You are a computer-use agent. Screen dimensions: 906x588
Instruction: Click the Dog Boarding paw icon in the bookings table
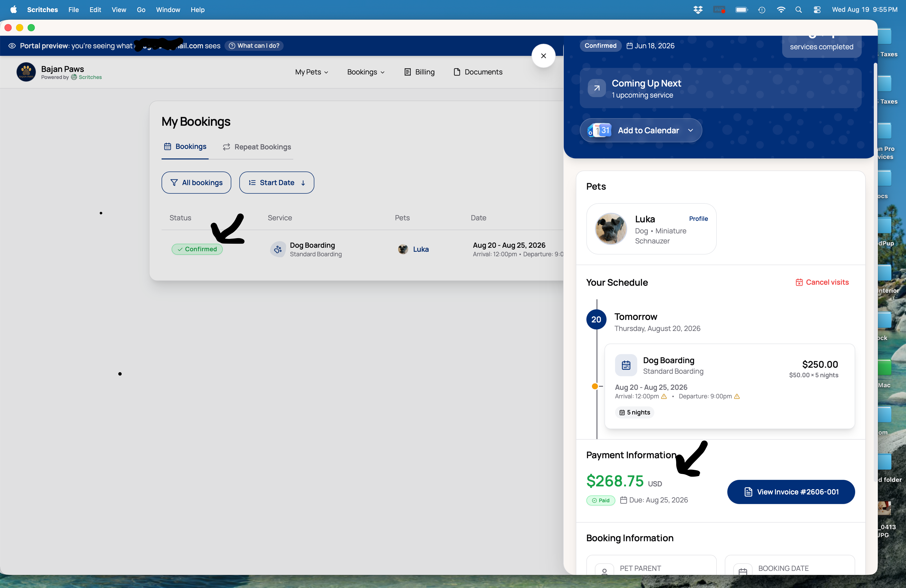278,249
